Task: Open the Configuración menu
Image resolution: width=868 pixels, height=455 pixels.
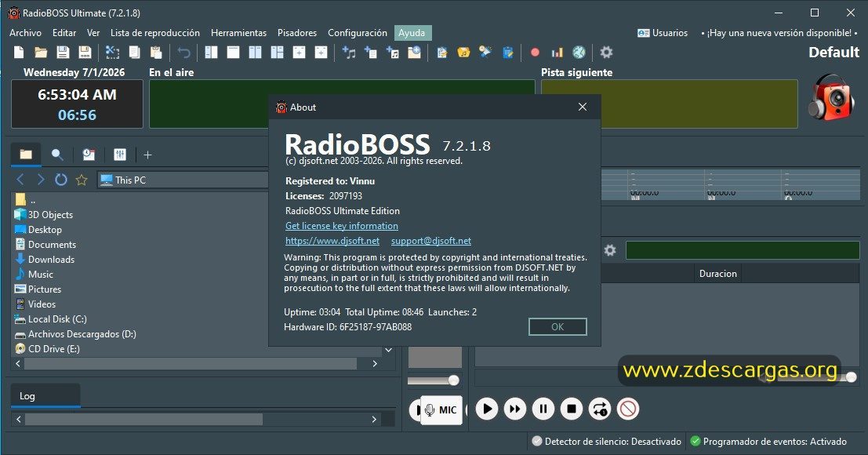Action: [x=358, y=33]
